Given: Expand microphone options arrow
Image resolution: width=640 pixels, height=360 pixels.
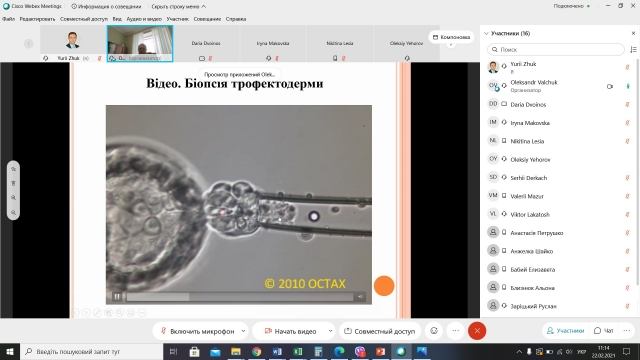Looking at the screenshot, I should point(244,331).
